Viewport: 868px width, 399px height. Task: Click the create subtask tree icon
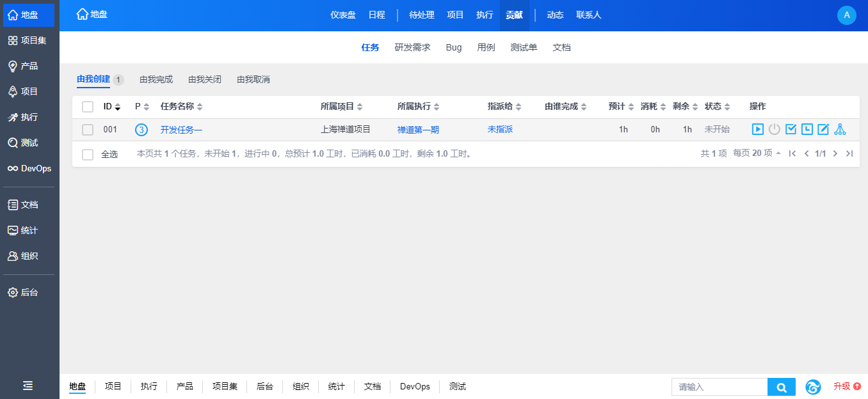point(840,130)
